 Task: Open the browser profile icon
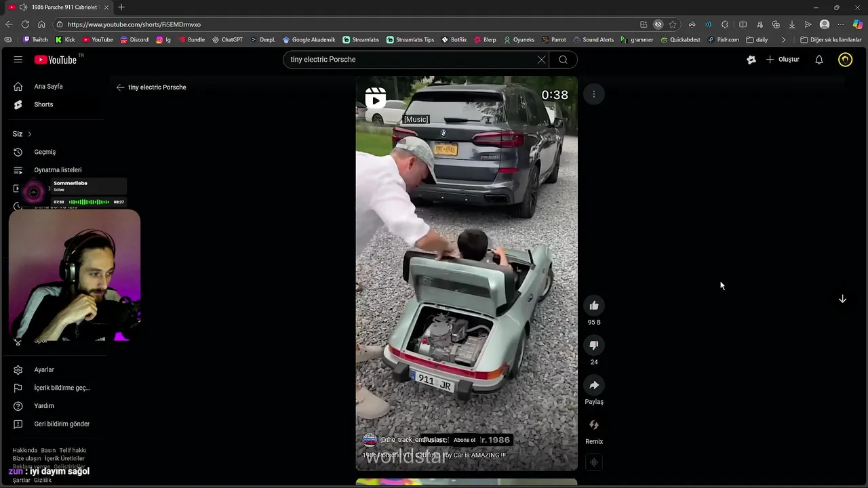825,24
